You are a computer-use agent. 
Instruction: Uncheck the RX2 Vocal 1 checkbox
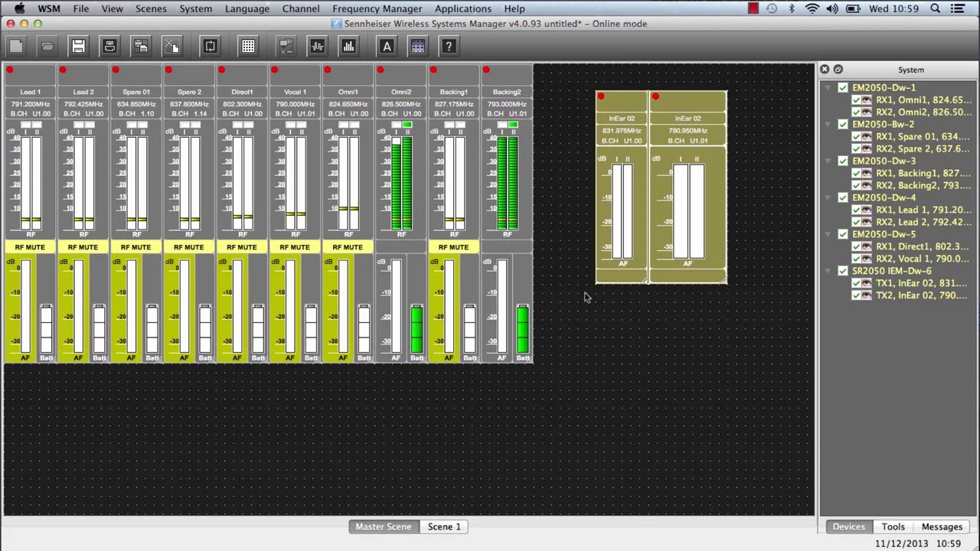point(856,259)
